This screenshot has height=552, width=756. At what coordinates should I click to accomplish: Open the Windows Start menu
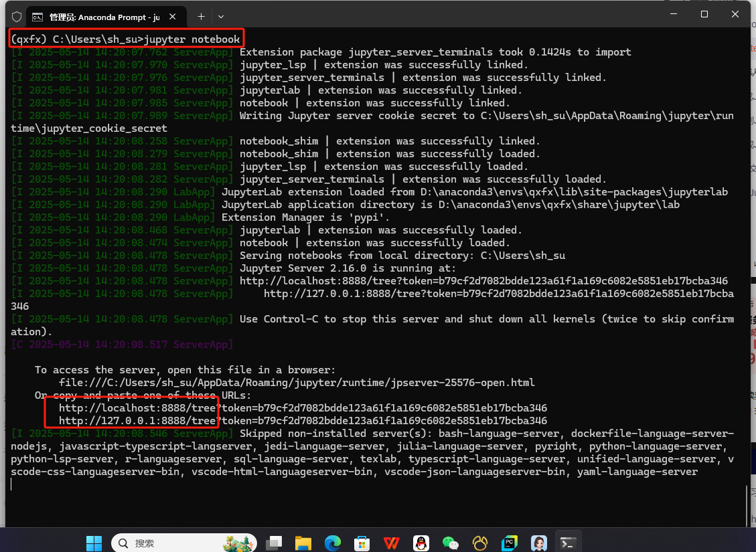coord(94,543)
